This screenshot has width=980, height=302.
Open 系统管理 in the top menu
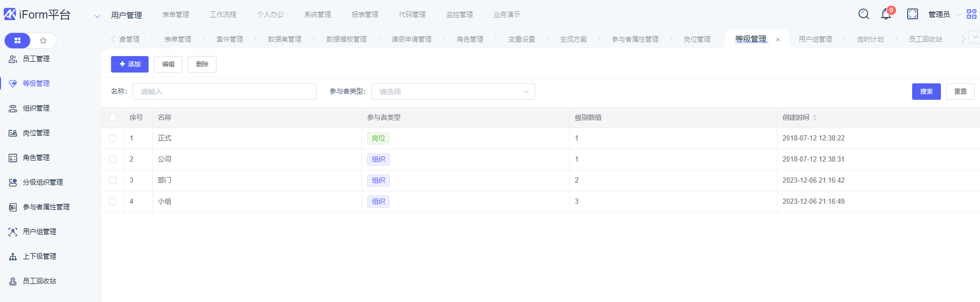point(317,15)
